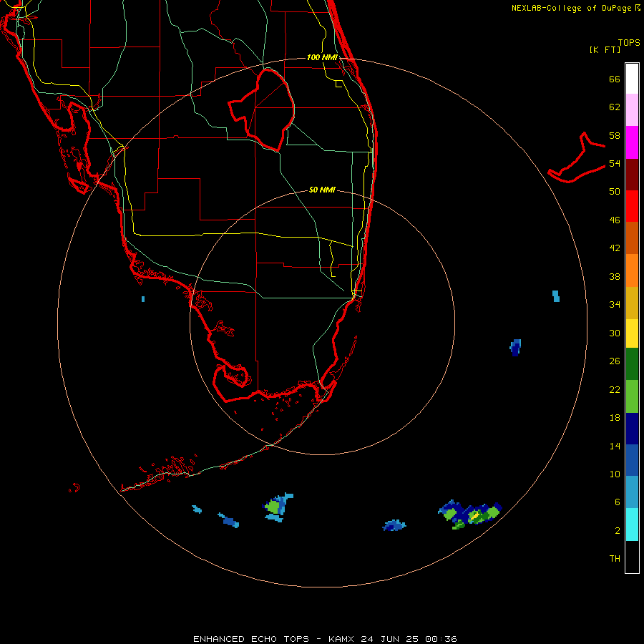Click the yellow-cored echo cluster in the southeast
The image size is (644, 644).
[x=470, y=514]
